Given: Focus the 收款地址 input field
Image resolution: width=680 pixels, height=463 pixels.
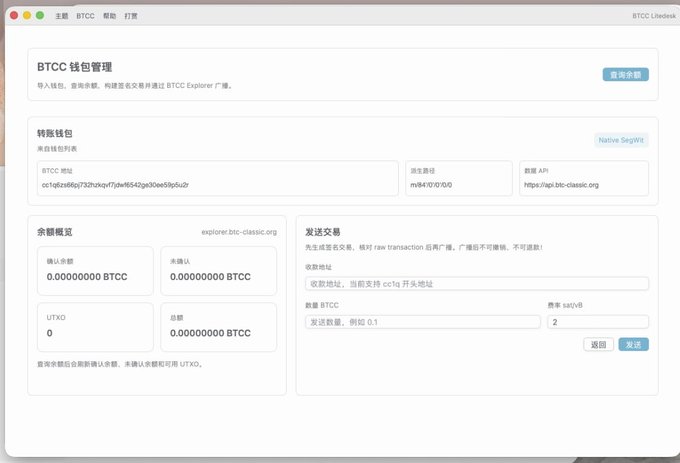Looking at the screenshot, I should click(x=477, y=284).
